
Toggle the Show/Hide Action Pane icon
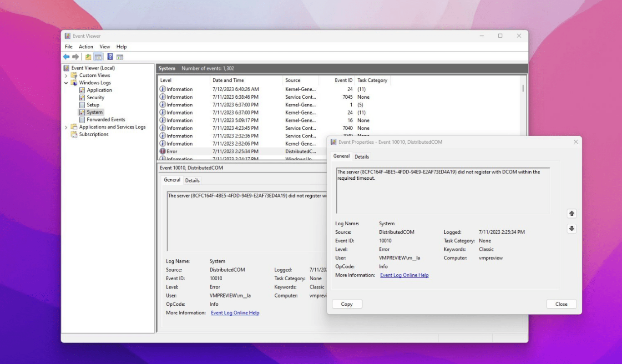click(120, 57)
